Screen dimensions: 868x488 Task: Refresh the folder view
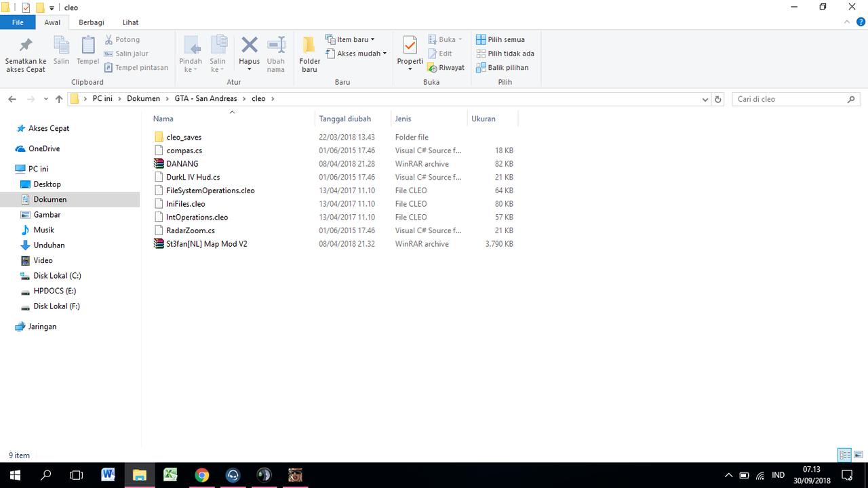click(718, 100)
